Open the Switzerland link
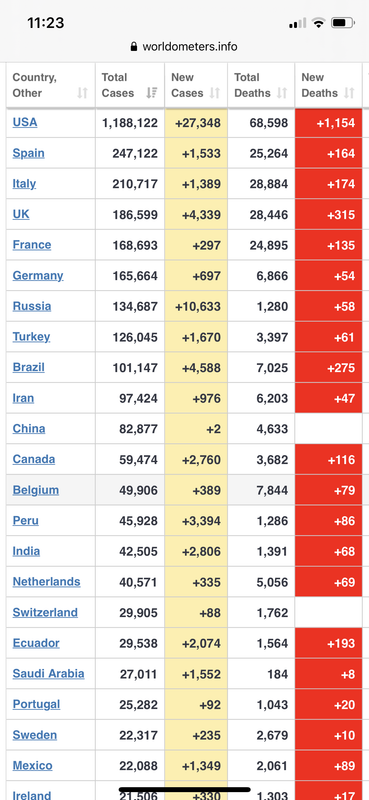Screen dimensions: 369x800 click(x=45, y=612)
